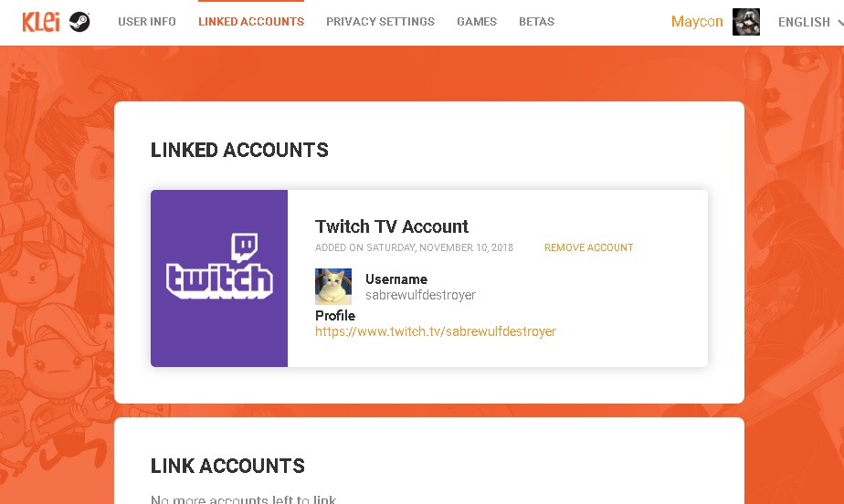Click the Steam icon in header
844x504 pixels.
click(79, 22)
